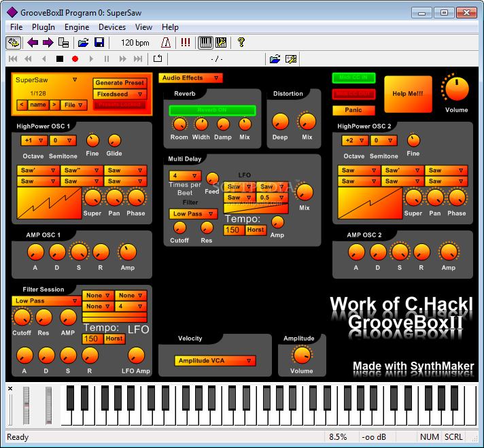Start recording with the red record button
This screenshot has width=484, height=448.
(75, 59)
